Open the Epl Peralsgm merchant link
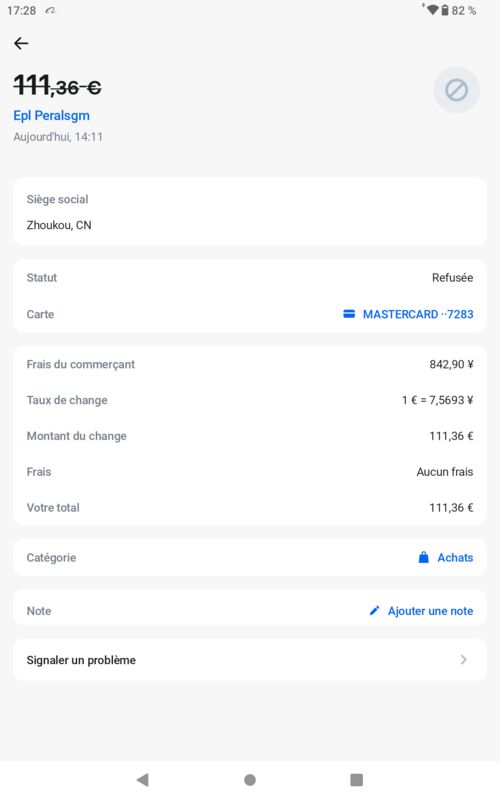 [x=52, y=116]
